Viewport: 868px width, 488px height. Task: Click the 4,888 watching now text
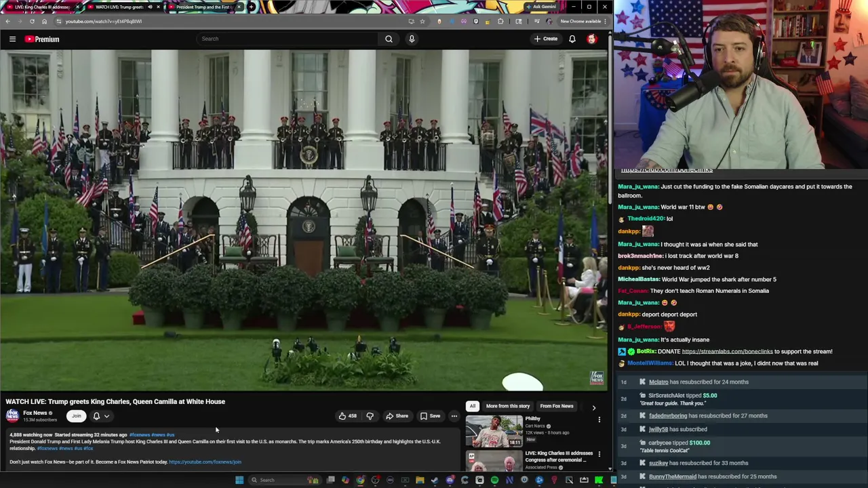coord(31,434)
